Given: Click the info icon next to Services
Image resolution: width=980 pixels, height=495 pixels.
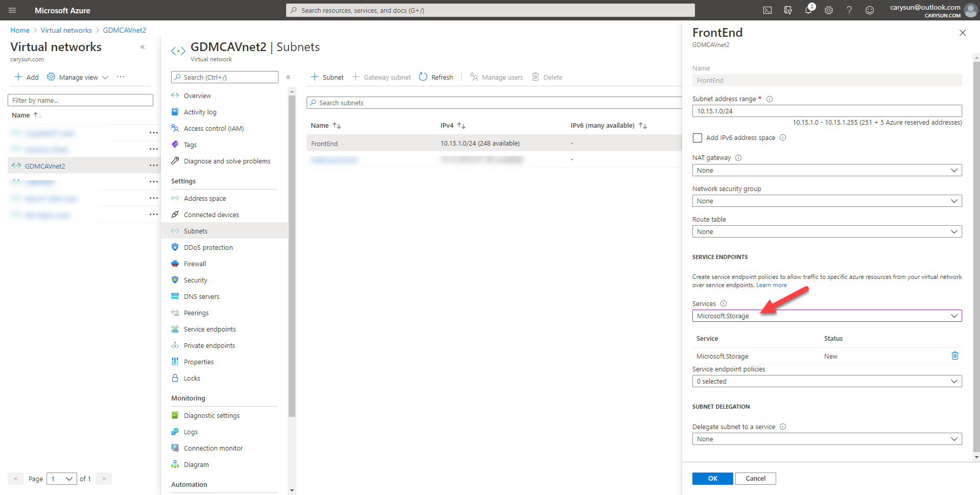Looking at the screenshot, I should (724, 303).
